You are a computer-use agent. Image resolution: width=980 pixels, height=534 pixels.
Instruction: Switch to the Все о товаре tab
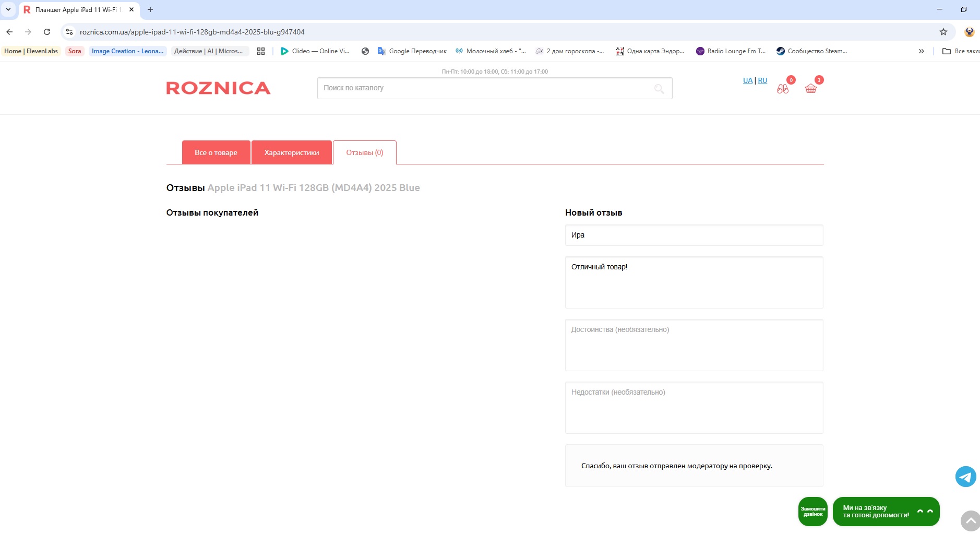[x=216, y=152]
